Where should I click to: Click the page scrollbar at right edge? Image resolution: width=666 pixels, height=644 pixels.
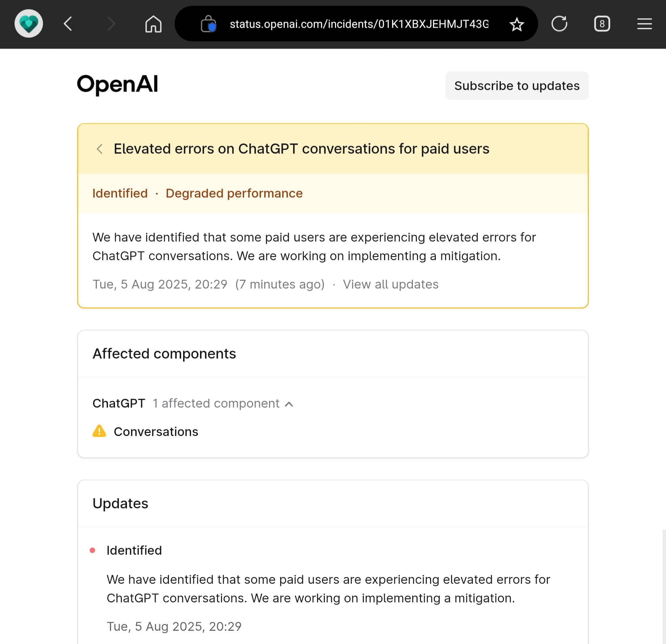click(x=664, y=586)
